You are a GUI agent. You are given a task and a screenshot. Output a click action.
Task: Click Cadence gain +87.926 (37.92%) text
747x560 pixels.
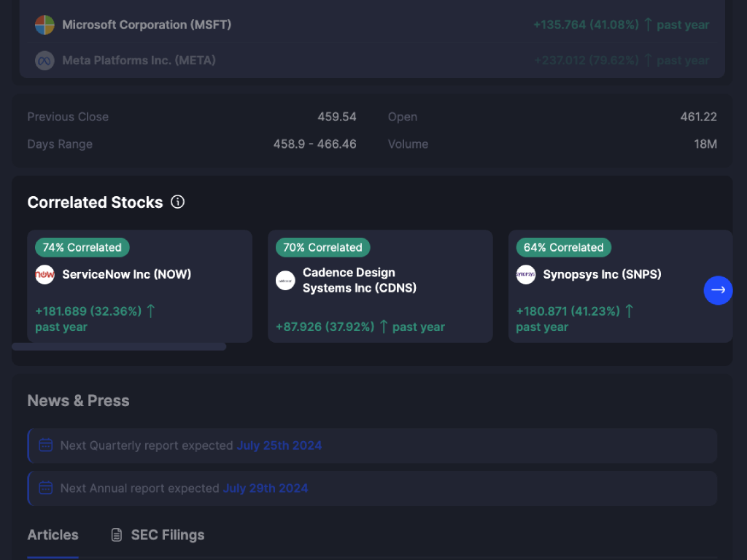click(x=325, y=327)
